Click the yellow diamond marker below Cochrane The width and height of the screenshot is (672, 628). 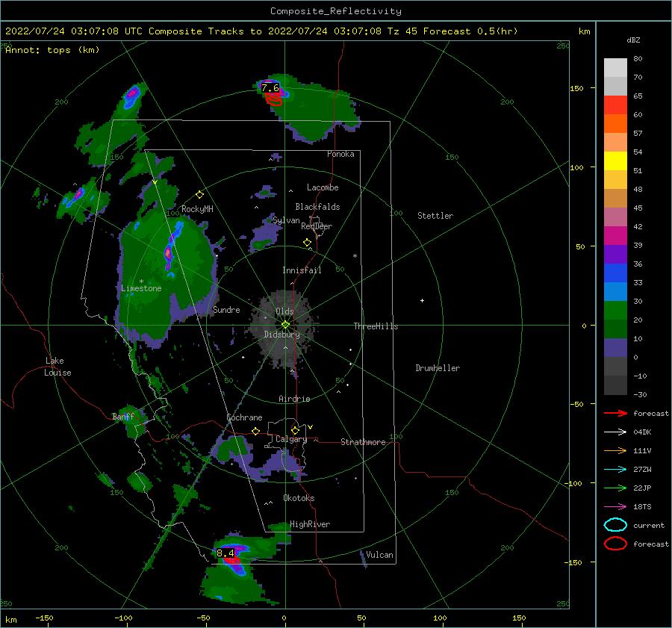click(255, 431)
